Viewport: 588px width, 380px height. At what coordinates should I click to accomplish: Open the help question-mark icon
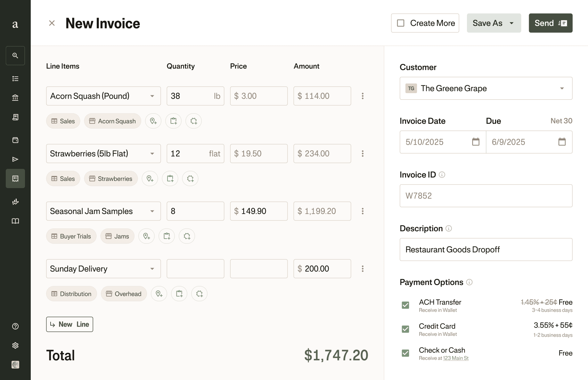pos(15,326)
